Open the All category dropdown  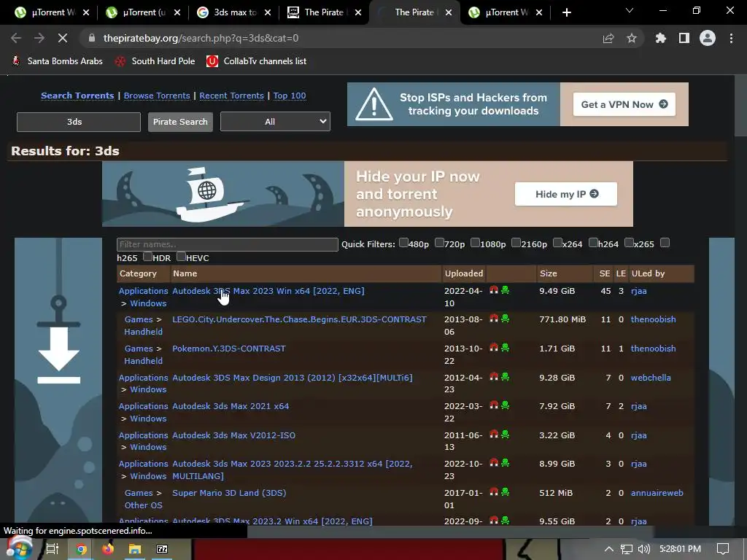(x=275, y=122)
